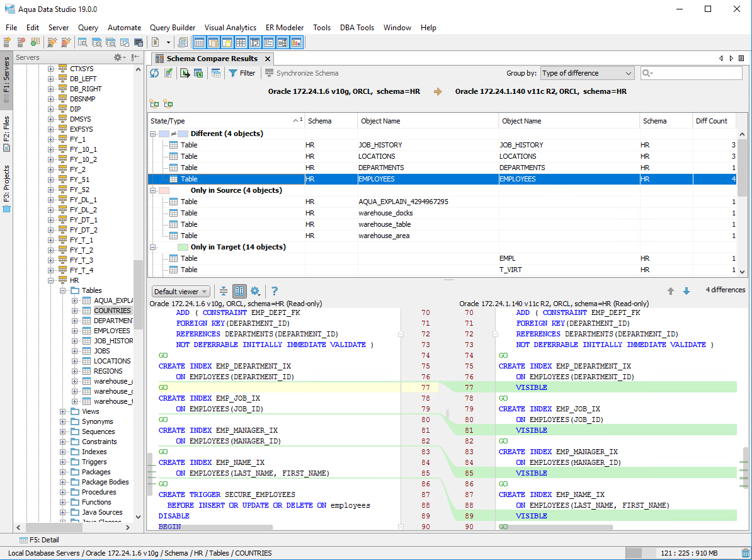
Task: Open the Visual Analytics menu
Action: [231, 28]
